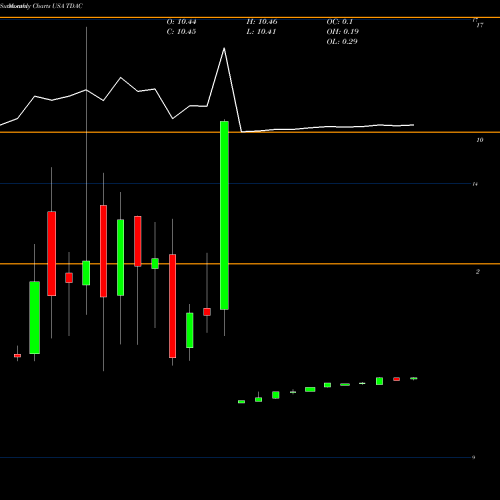The width and height of the screenshot is (500, 500).
Task: Select the close value 'C: 10.45'
Action: click(x=181, y=32)
